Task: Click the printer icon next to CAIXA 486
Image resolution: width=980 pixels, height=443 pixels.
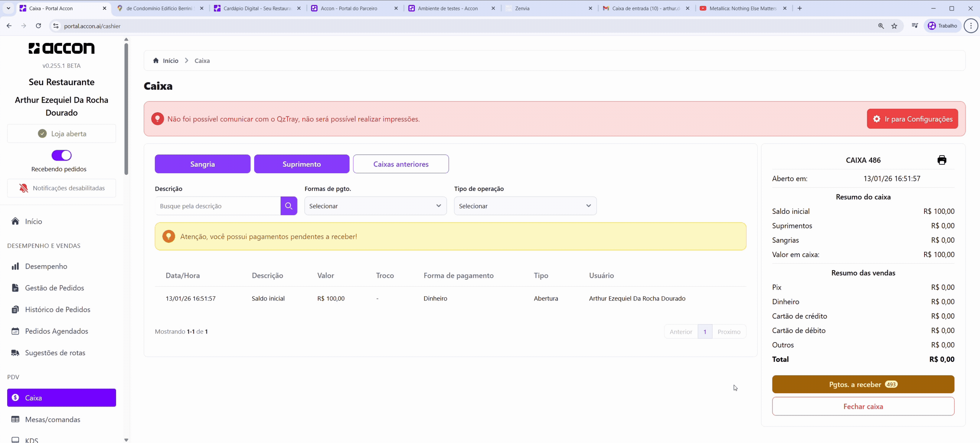Action: [942, 160]
